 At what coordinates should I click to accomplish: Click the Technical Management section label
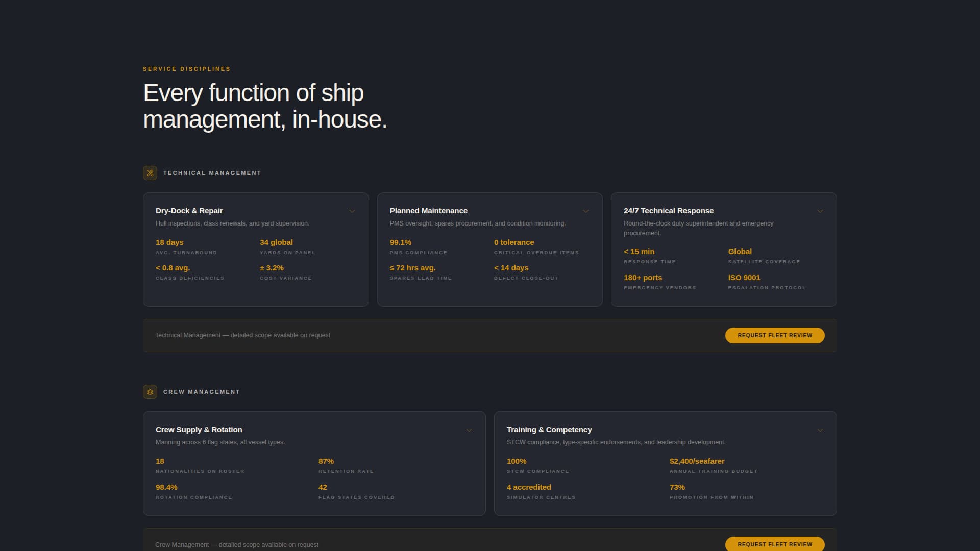[212, 173]
